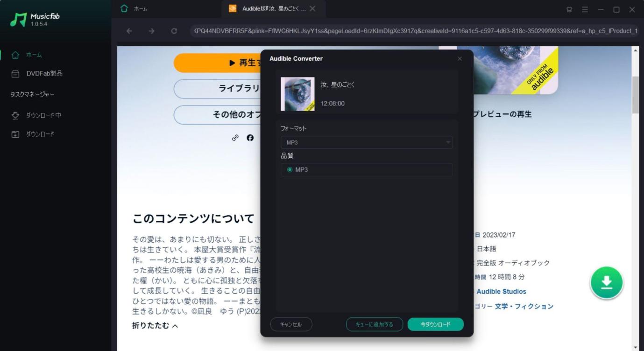The height and width of the screenshot is (351, 644).
Task: Click the green floating download button
Action: pos(607,282)
